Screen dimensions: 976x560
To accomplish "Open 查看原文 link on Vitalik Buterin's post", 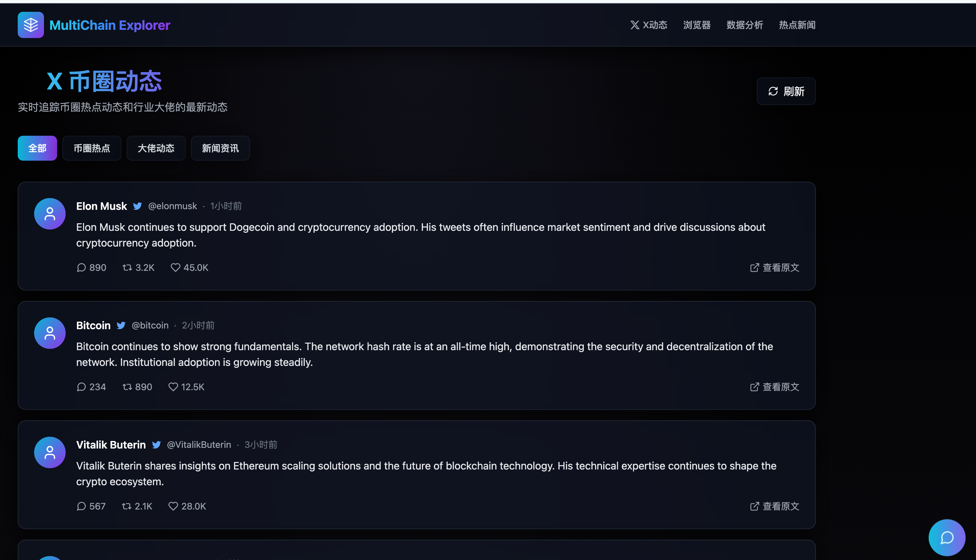I will [x=774, y=506].
